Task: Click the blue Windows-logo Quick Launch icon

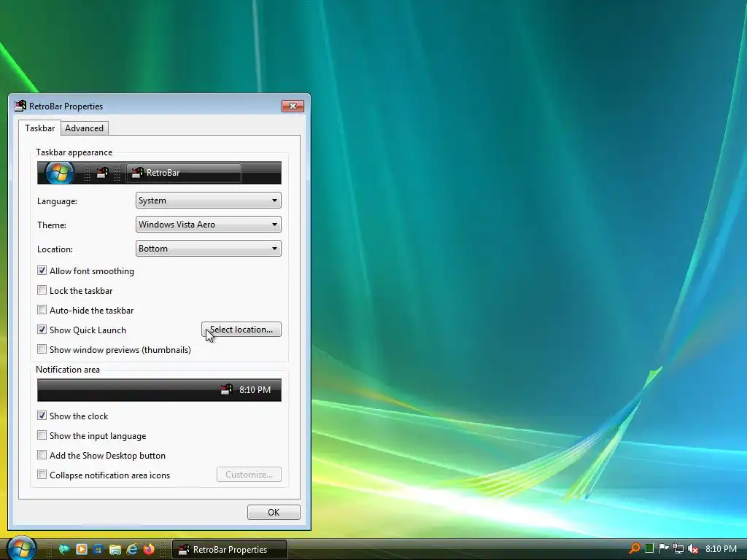Action: click(x=98, y=549)
